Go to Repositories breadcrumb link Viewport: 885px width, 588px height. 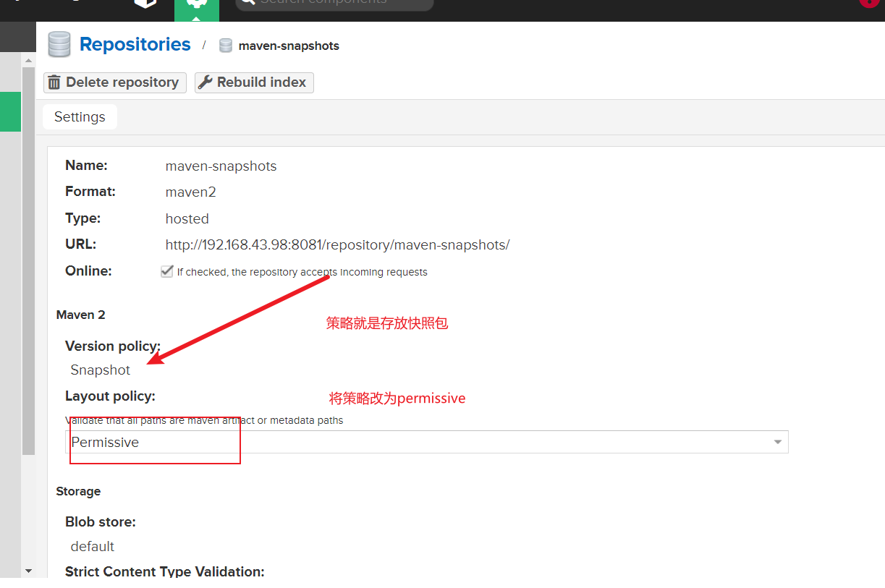coord(135,45)
